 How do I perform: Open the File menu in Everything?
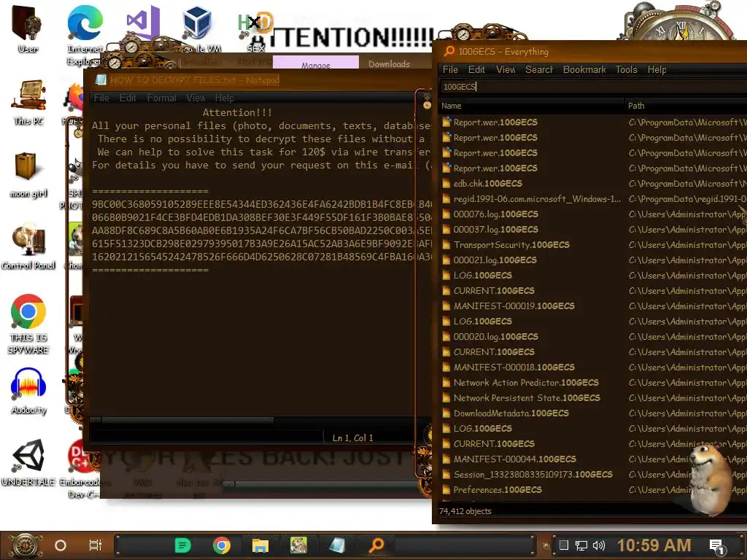(x=450, y=69)
